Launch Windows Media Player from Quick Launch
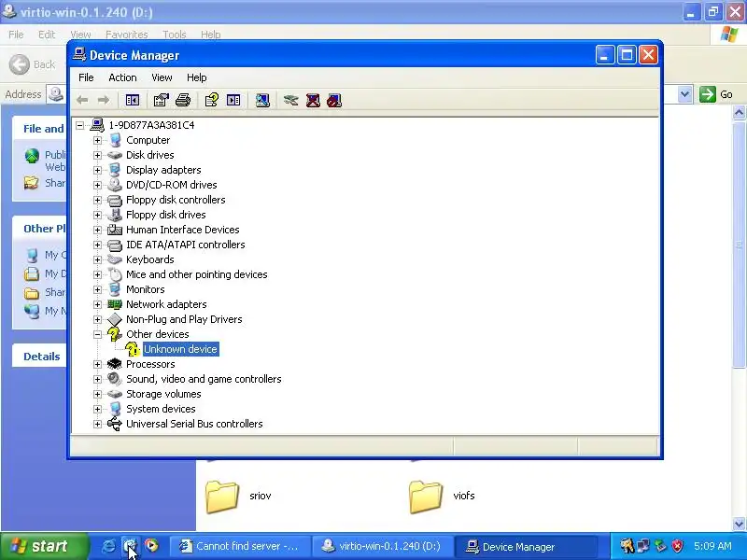This screenshot has height=560, width=747. point(152,546)
